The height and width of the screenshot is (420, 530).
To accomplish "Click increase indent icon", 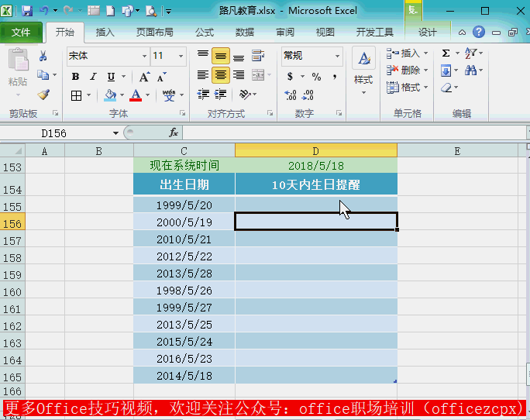I will pyautogui.click(x=220, y=95).
